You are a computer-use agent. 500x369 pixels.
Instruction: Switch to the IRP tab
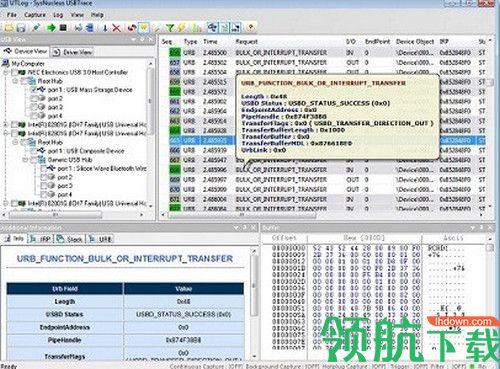40,239
